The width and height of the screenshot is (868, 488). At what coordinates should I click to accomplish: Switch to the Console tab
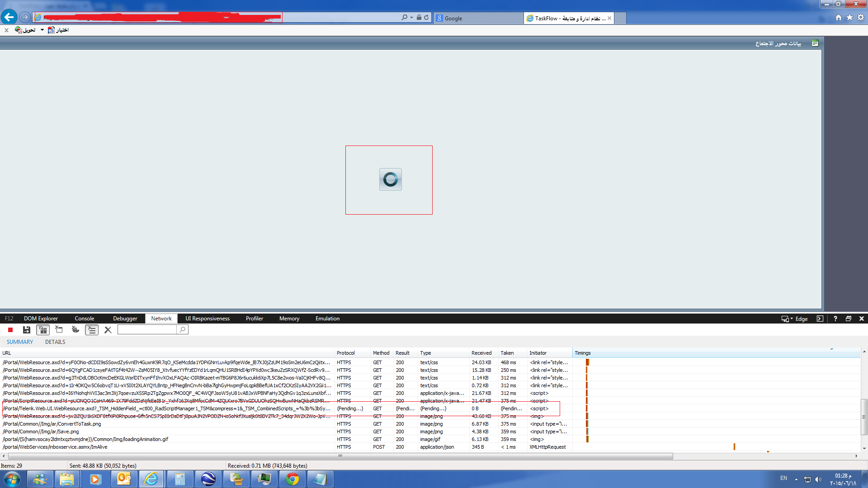point(85,319)
